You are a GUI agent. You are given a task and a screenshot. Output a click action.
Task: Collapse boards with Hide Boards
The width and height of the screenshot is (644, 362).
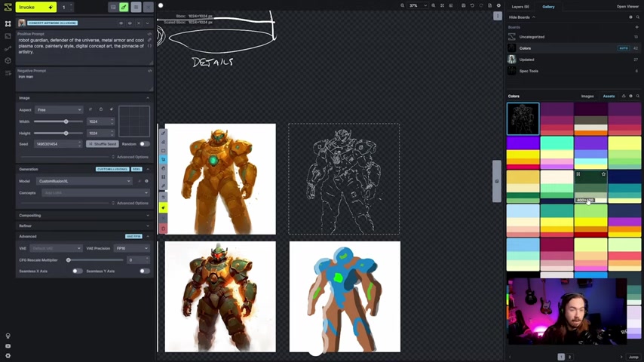tap(522, 17)
